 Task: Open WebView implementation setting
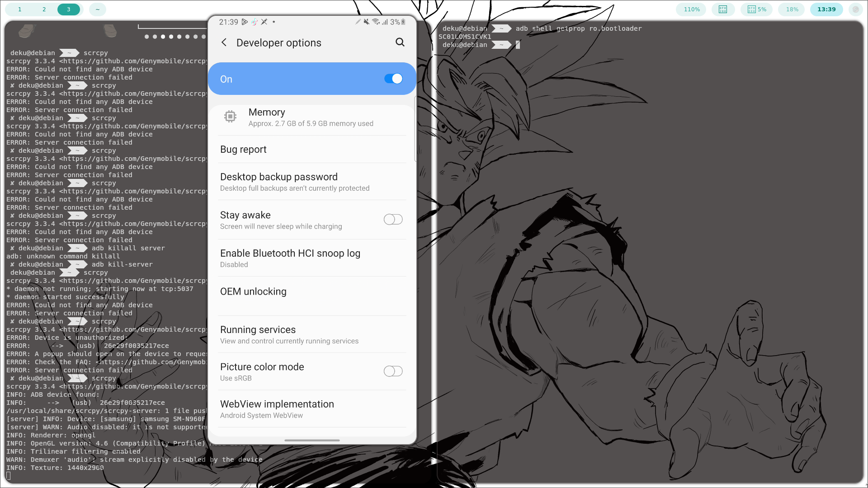[312, 409]
